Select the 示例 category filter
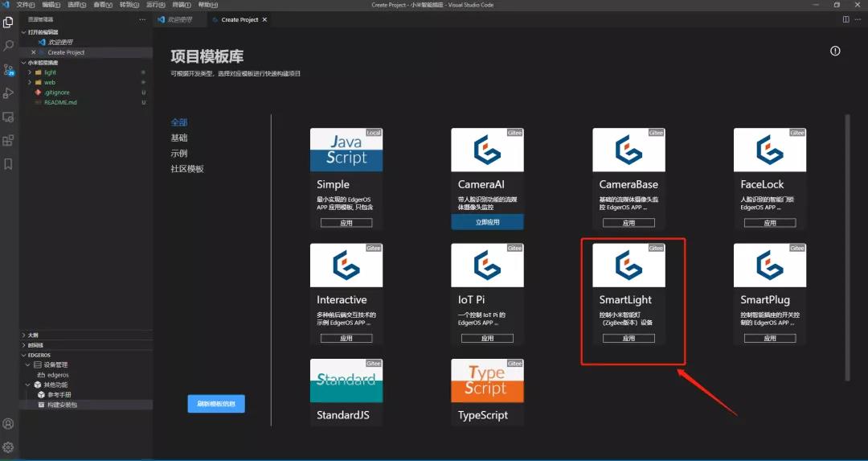Viewport: 868px width, 461px height. click(178, 153)
